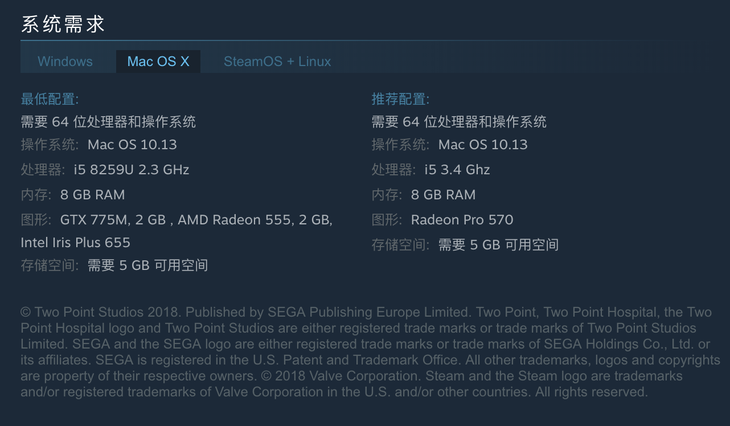Select the Radeon Pro 570 graphics text
The image size is (730, 426).
point(462,220)
